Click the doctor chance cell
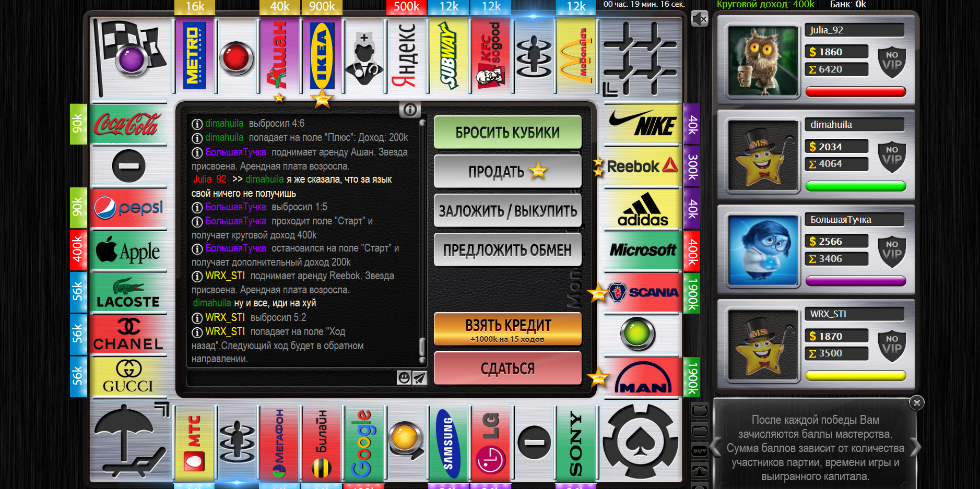 (364, 56)
